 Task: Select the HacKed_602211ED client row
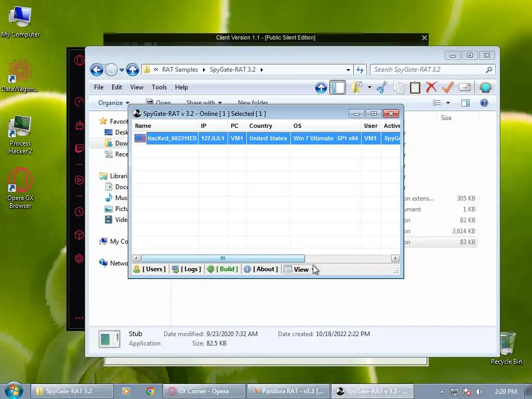pyautogui.click(x=266, y=138)
